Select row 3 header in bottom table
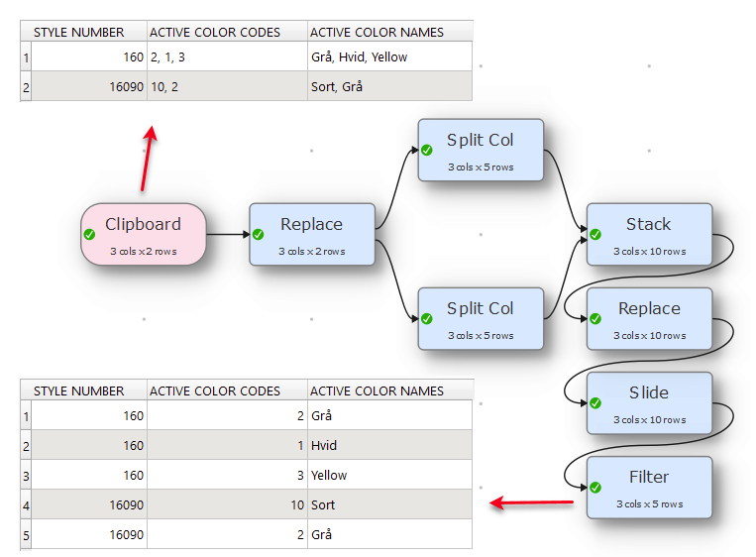Viewport: 756px width, 557px height. 26,476
